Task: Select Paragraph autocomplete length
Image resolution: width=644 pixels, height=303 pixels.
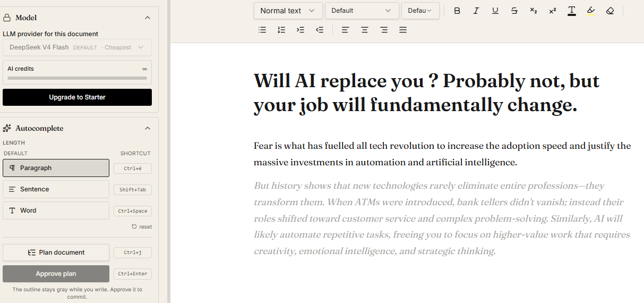Action: tap(56, 168)
